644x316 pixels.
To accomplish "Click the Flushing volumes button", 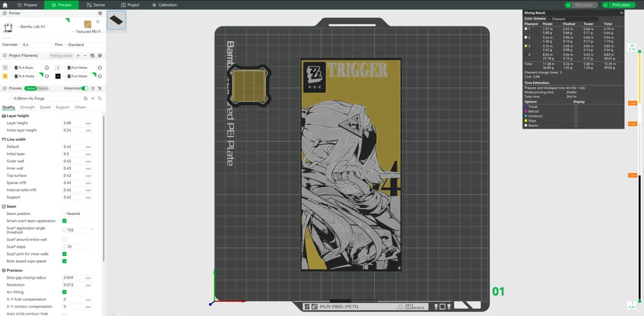I will pyautogui.click(x=61, y=55).
